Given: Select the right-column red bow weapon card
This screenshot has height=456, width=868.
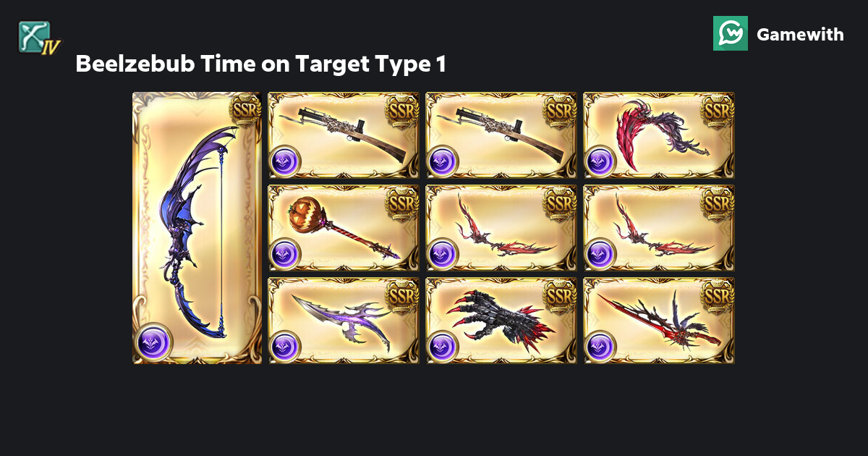Looking at the screenshot, I should (660, 228).
